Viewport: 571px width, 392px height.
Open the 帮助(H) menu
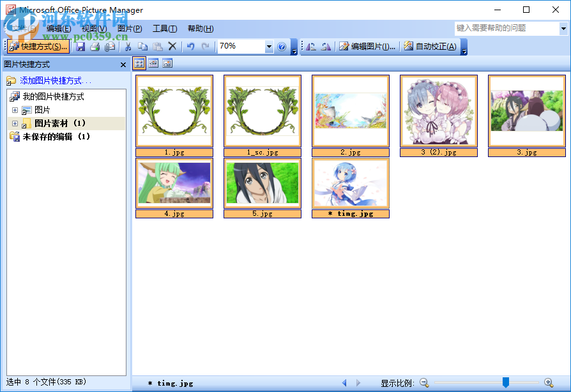coord(201,29)
